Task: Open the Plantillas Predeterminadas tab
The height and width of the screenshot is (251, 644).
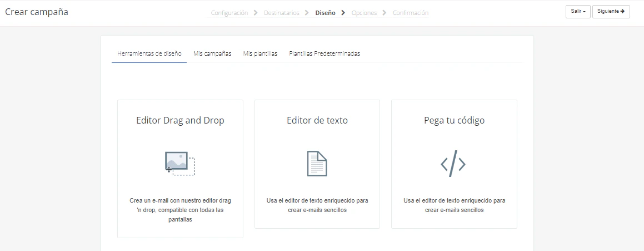Action: pos(325,54)
